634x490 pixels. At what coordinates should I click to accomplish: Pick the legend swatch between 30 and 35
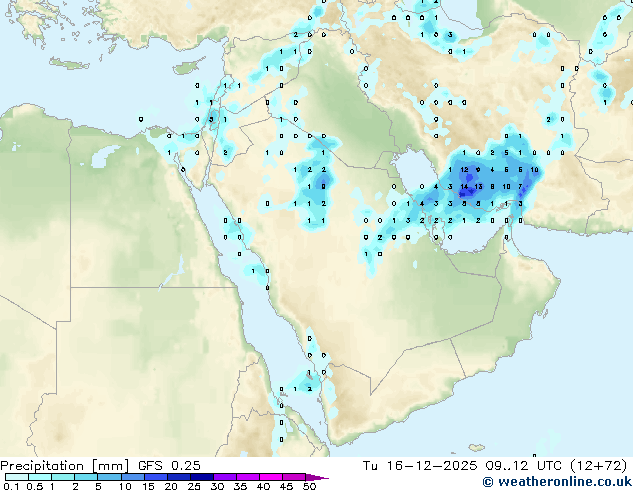(225, 477)
